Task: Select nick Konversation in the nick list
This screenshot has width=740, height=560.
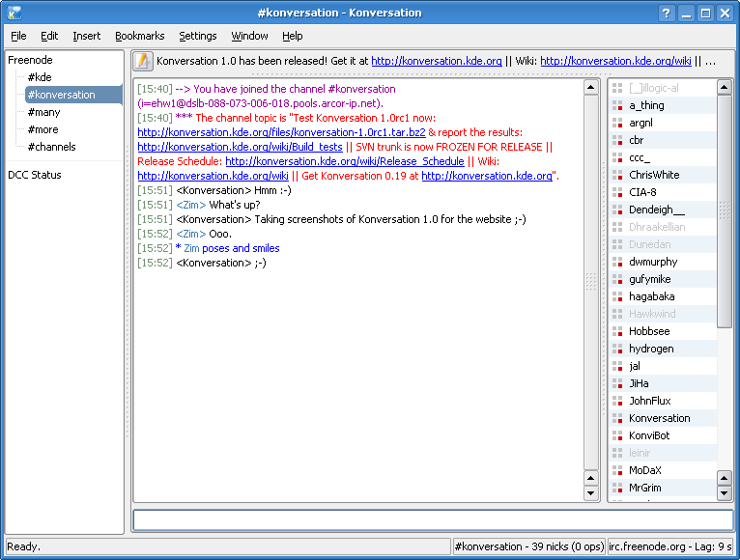Action: (663, 418)
